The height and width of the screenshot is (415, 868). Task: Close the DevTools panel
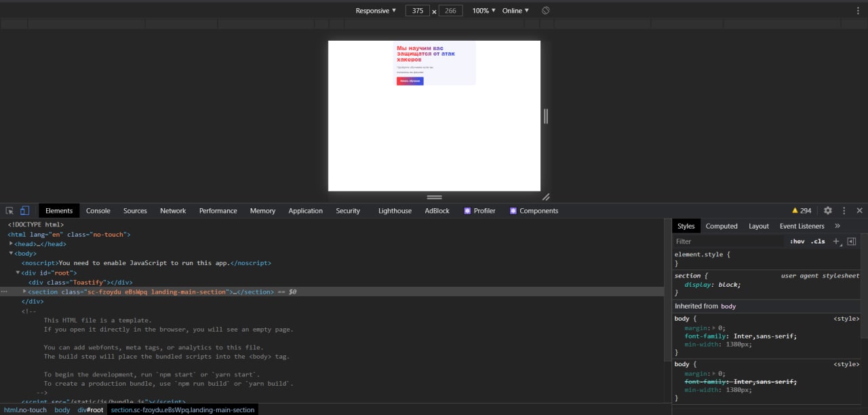[860, 211]
